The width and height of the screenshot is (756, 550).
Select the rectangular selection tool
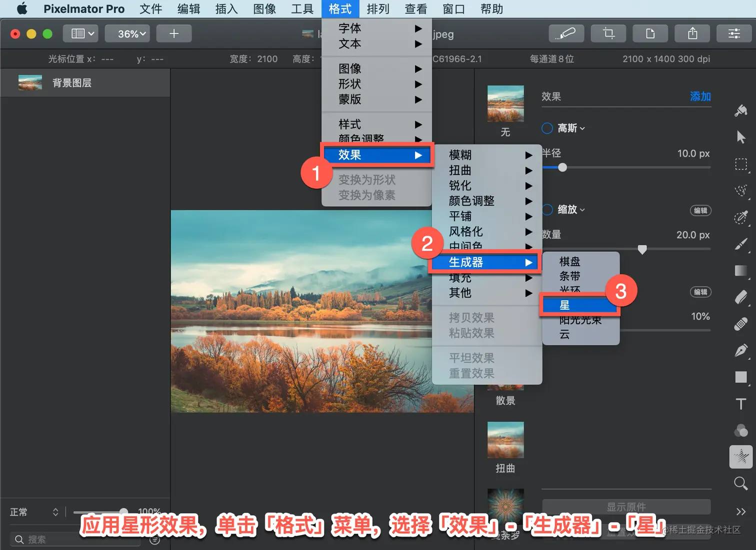tap(741, 164)
